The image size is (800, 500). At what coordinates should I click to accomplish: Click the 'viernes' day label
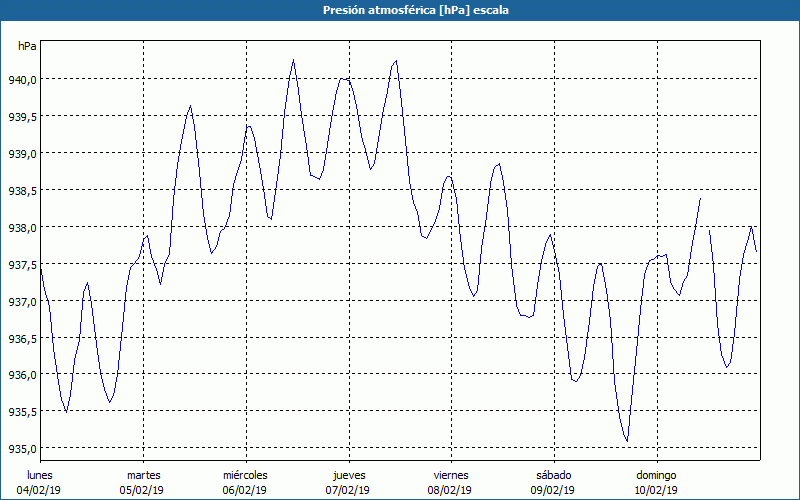click(451, 475)
